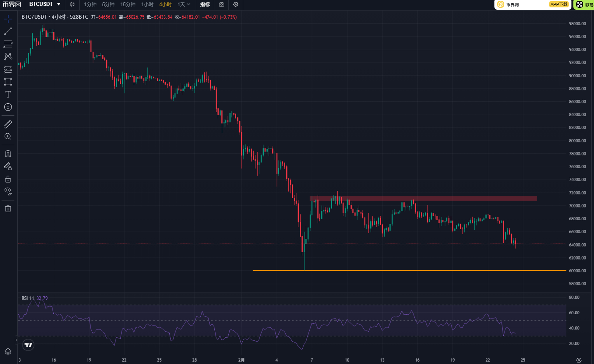Click the TradingView logo badge
This screenshot has height=364, width=594.
point(28,345)
